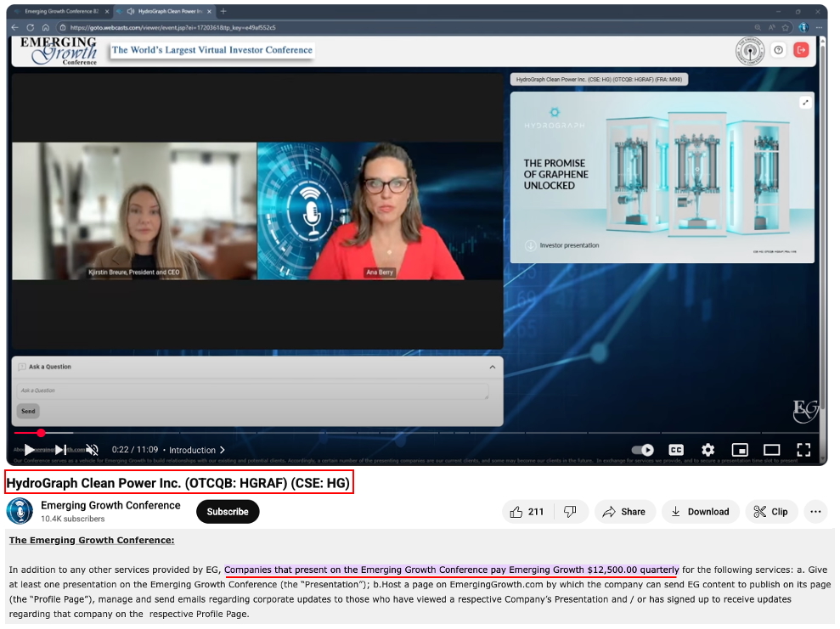Enable theater mode
The width and height of the screenshot is (840, 629).
771,450
